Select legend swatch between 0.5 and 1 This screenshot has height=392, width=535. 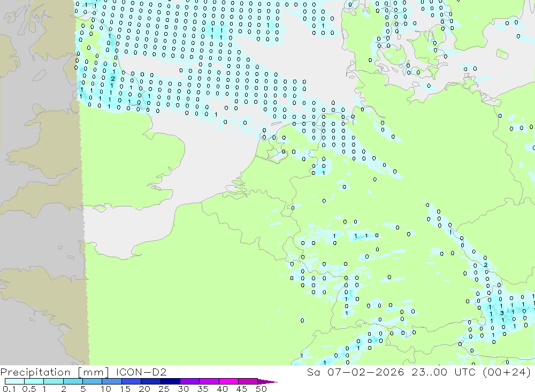tap(34, 381)
